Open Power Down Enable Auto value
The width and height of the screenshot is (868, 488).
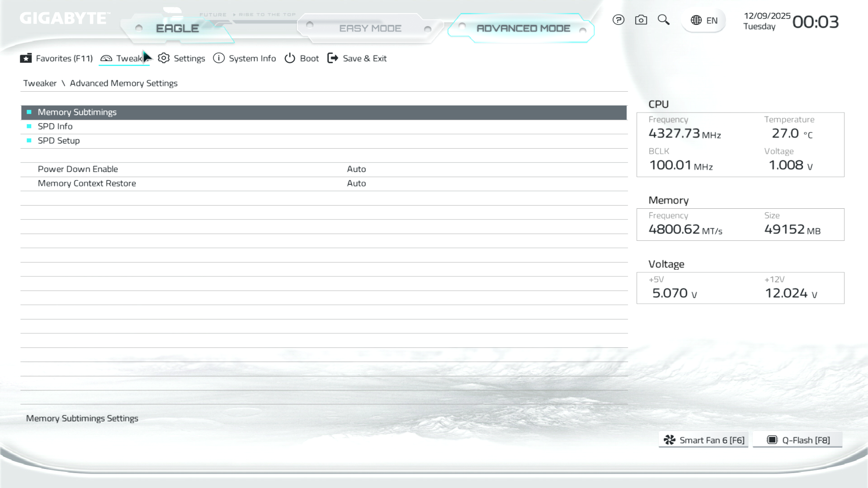[356, 169]
